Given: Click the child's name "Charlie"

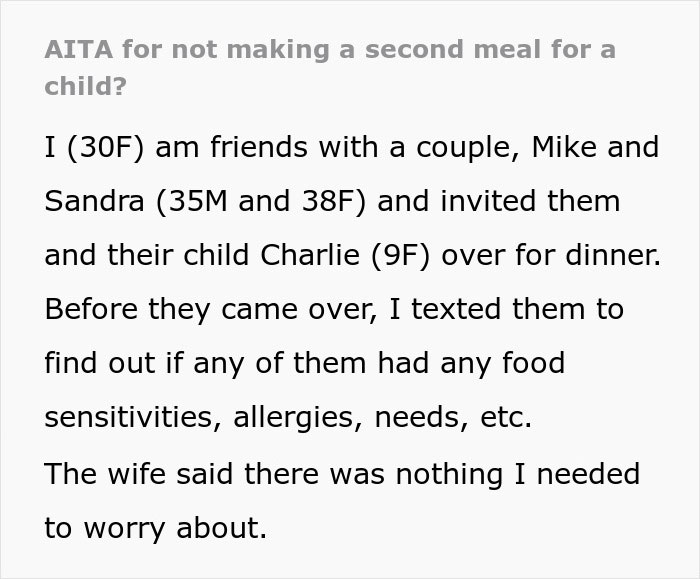Looking at the screenshot, I should pos(318,255).
